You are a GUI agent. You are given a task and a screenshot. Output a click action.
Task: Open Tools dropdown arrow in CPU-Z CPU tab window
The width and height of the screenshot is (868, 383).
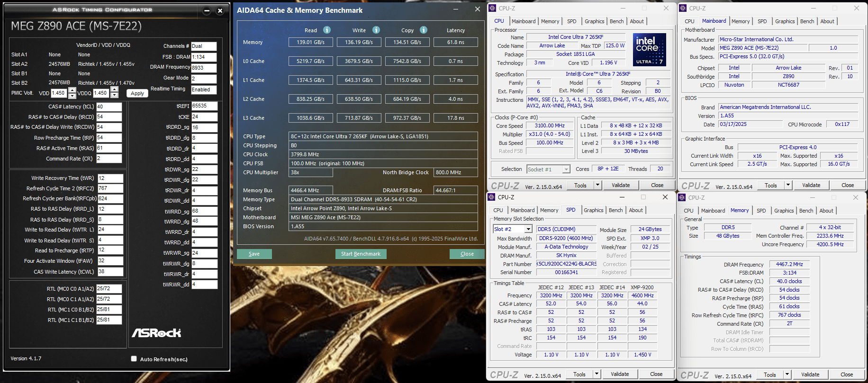(x=597, y=185)
